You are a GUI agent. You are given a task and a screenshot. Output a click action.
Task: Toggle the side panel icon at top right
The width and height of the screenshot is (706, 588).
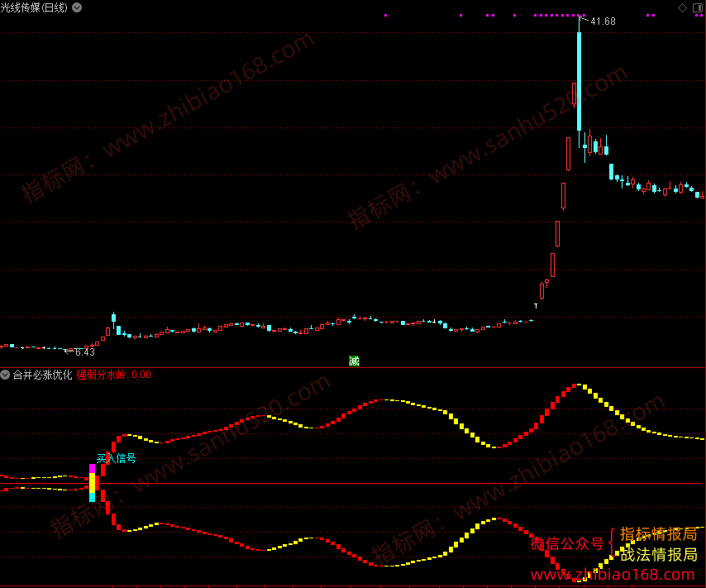[698, 7]
